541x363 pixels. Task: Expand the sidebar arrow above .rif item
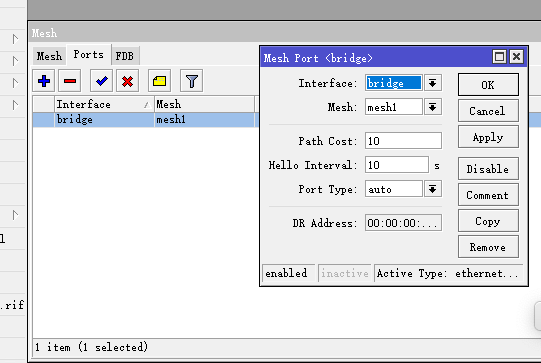(15, 215)
